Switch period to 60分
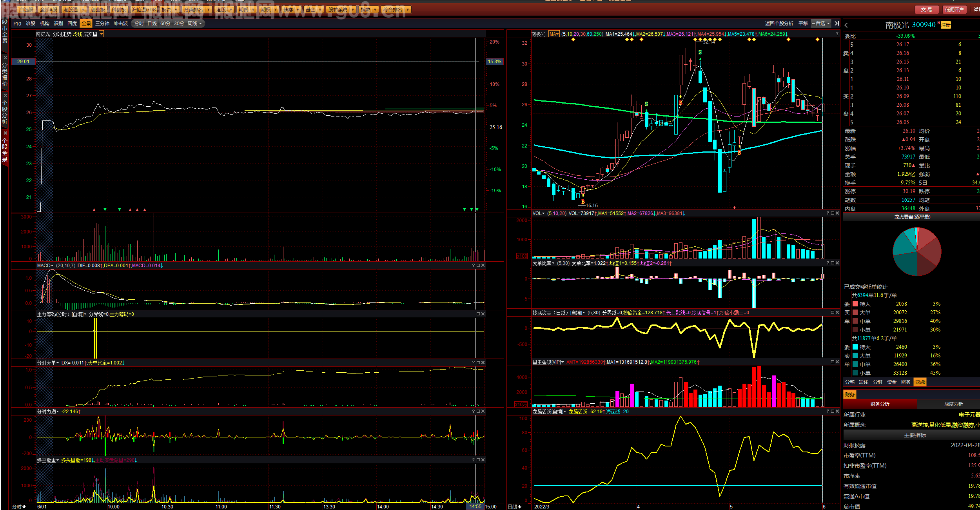This screenshot has width=980, height=510. 165,24
